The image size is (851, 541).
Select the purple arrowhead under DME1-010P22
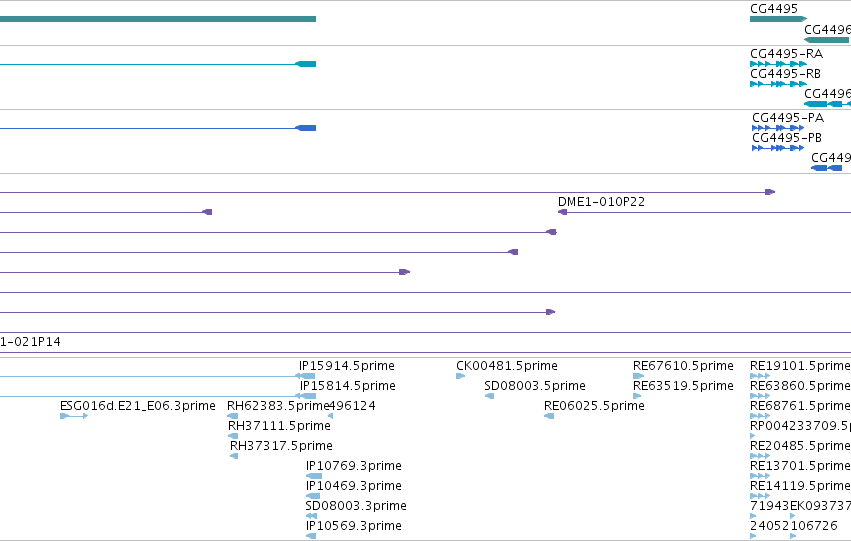tap(562, 212)
